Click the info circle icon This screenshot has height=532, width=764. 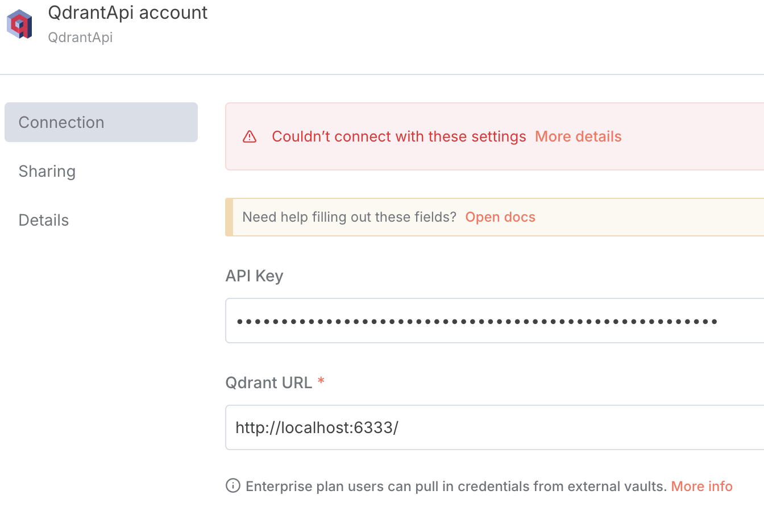click(233, 485)
